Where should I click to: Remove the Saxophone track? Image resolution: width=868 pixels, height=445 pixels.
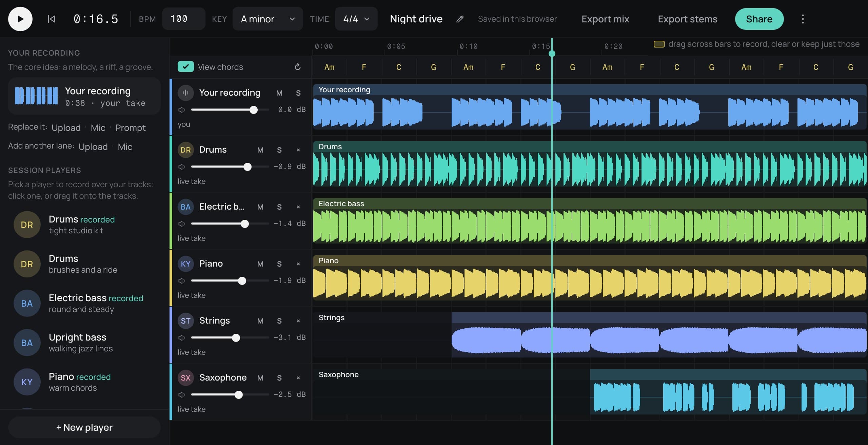298,378
